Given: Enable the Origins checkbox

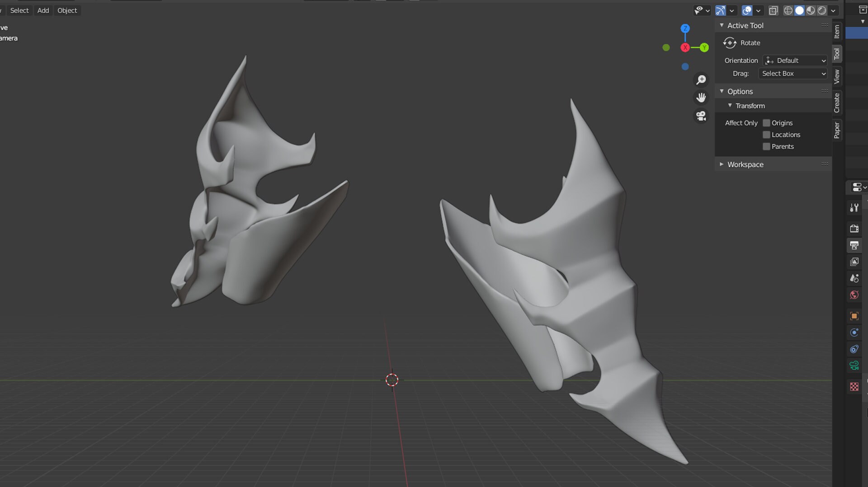Looking at the screenshot, I should 766,122.
